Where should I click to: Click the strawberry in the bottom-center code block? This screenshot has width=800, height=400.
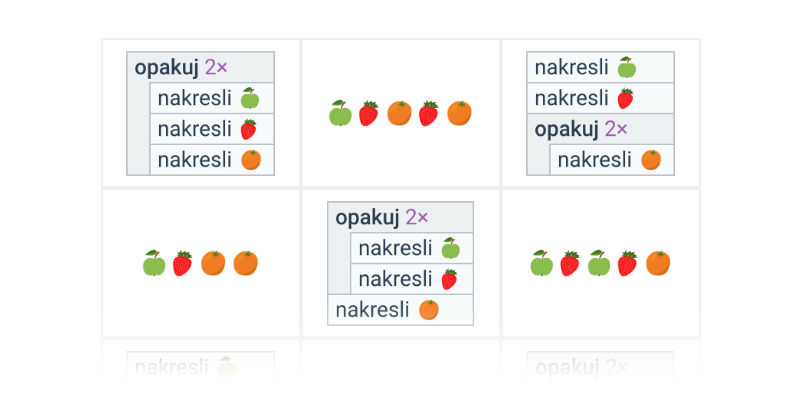pyautogui.click(x=449, y=279)
